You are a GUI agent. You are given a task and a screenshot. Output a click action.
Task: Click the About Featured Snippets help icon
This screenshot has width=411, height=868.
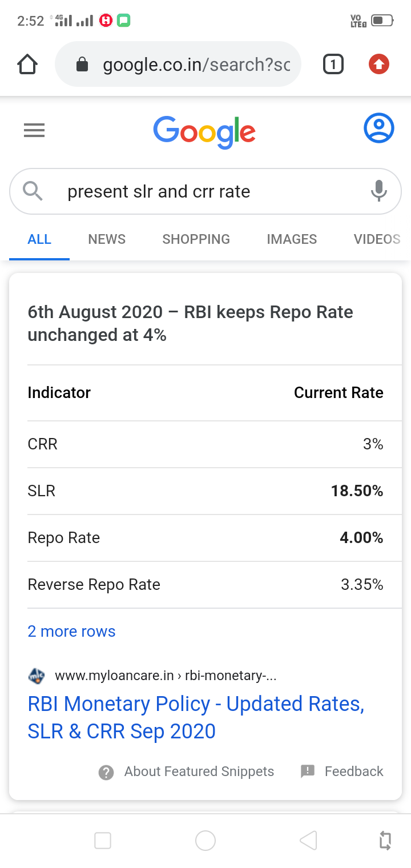pos(106,772)
